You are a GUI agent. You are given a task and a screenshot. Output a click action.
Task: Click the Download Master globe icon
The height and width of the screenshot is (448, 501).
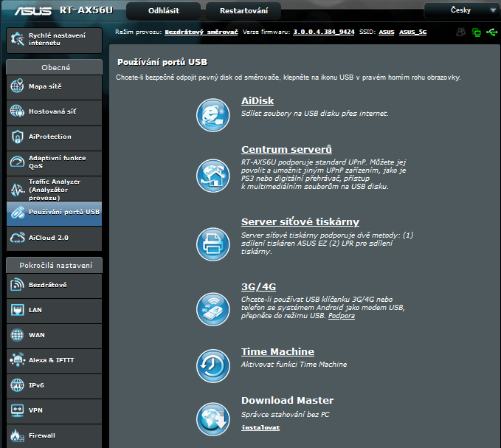click(213, 419)
